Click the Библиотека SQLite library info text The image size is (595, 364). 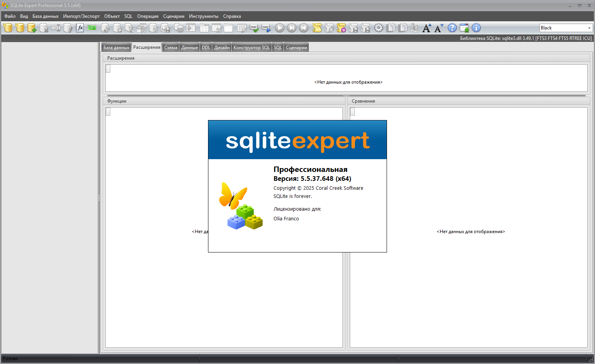coord(526,38)
